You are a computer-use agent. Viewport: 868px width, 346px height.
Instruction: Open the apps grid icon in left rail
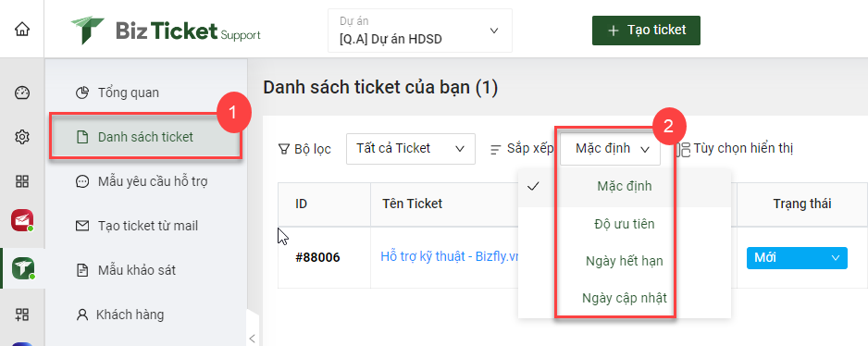tap(22, 181)
